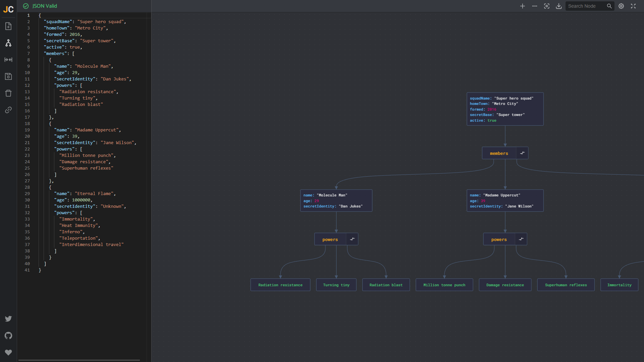The width and height of the screenshot is (644, 362).
Task: Toggle fullscreen editor with expand icon
Action: (x=633, y=6)
